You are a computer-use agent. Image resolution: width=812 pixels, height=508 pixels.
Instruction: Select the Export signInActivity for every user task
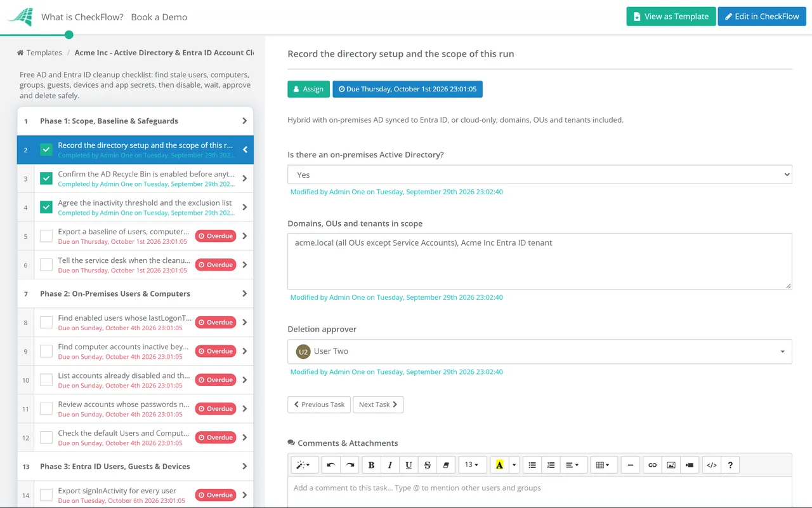(x=135, y=495)
